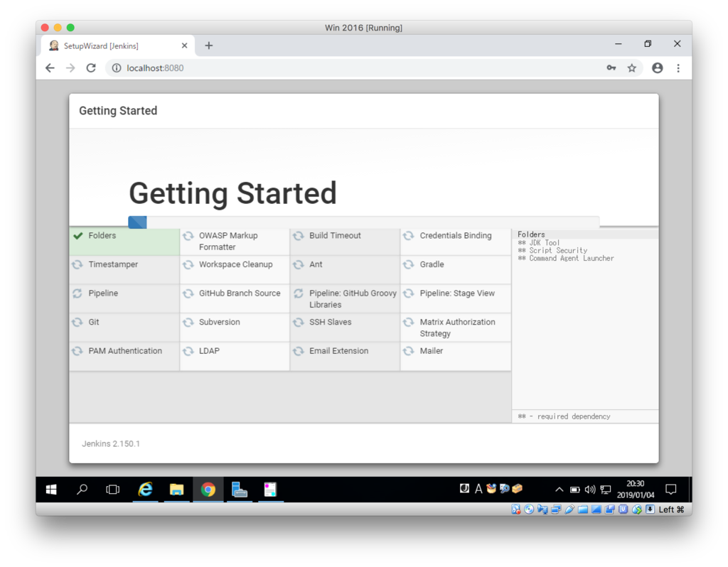Click the Pipeline: Stage View pending icon
728x567 pixels.
pyautogui.click(x=409, y=293)
